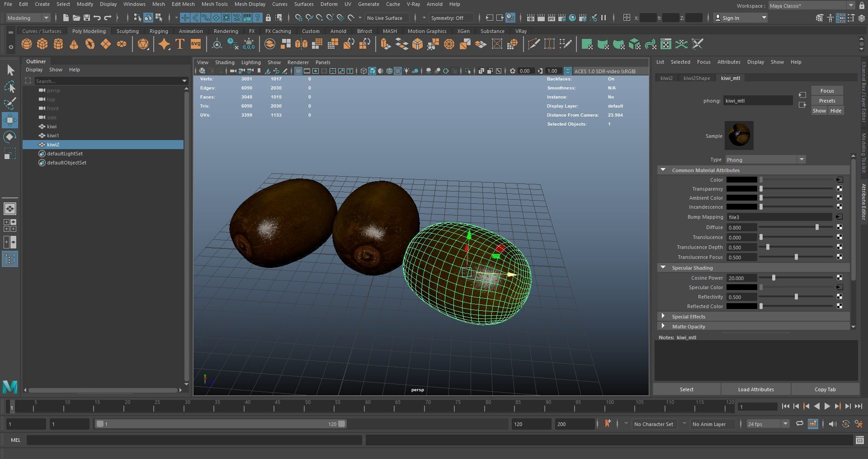The image size is (868, 459).
Task: Click the Open Scene folder icon
Action: (76, 18)
